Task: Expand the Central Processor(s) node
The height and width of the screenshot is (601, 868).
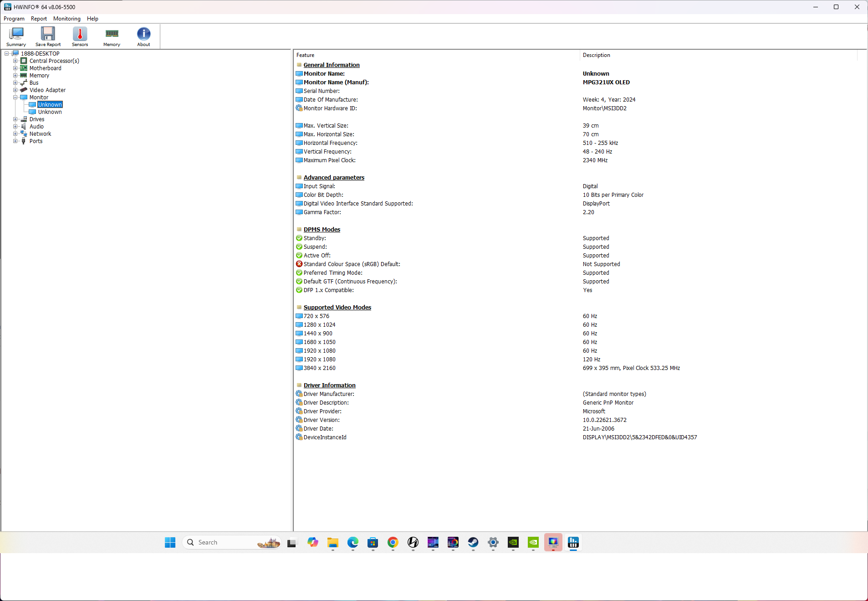Action: point(15,61)
